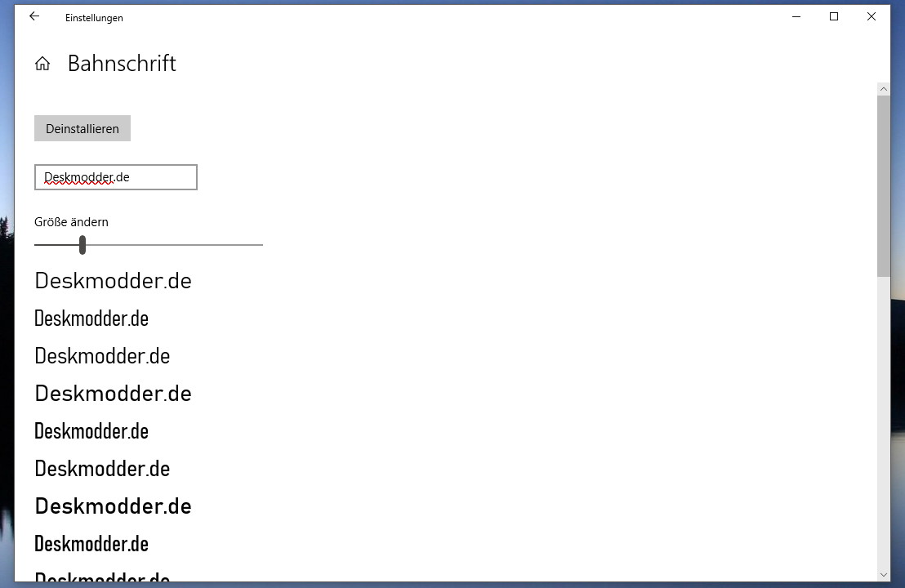The width and height of the screenshot is (905, 588).
Task: Go back using the arrow icon
Action: 34,16
